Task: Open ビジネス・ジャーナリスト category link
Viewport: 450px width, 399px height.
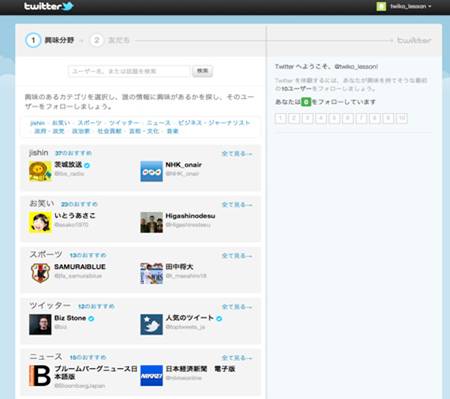Action: 214,123
